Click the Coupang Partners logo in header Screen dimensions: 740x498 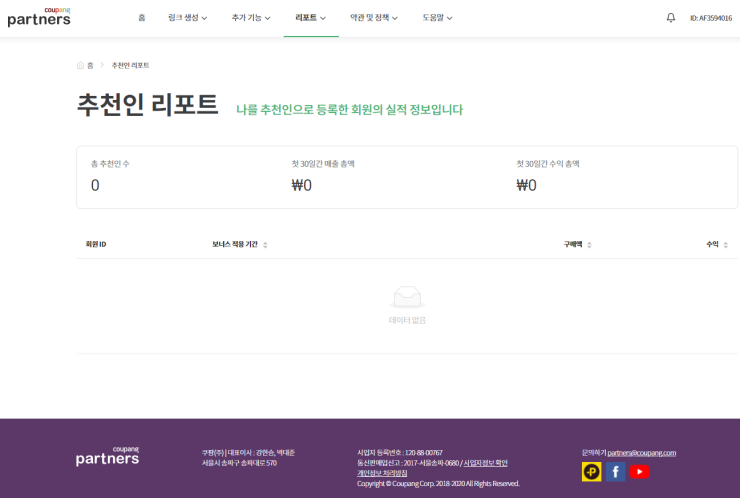[x=39, y=17]
